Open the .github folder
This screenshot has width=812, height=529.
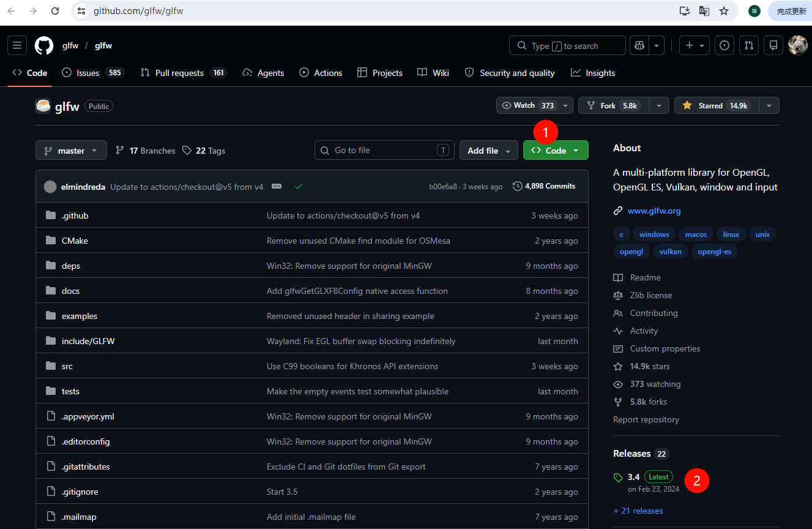point(75,216)
